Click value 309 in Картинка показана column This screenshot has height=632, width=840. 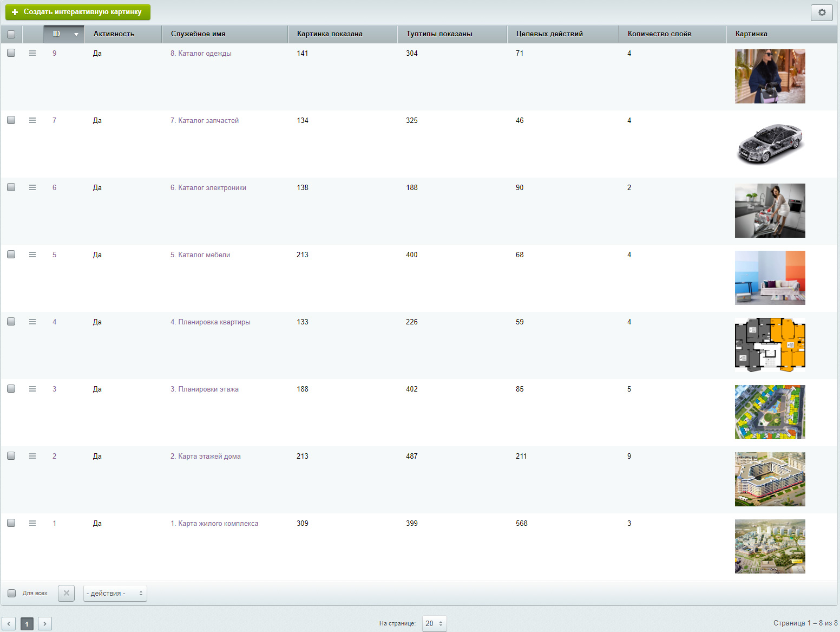click(x=303, y=523)
